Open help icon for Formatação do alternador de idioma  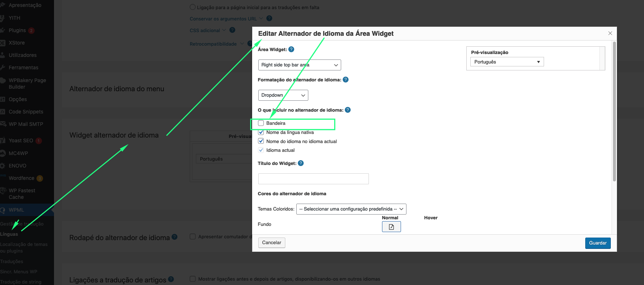click(346, 80)
